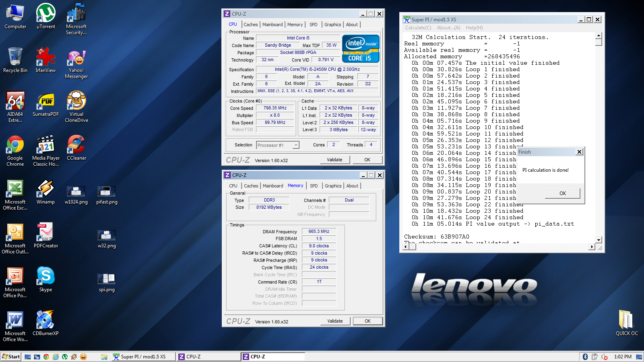This screenshot has width=644, height=362.
Task: Open Internet Explorer from quick launch
Action: click(56, 357)
